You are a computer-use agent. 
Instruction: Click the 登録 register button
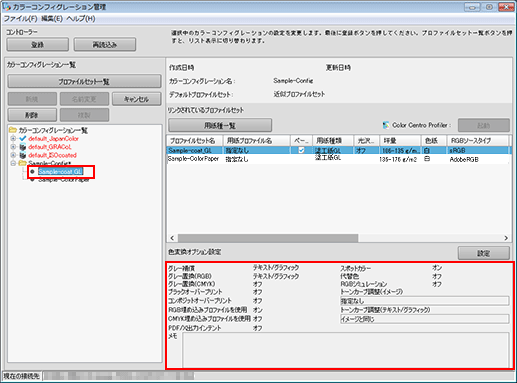38,45
